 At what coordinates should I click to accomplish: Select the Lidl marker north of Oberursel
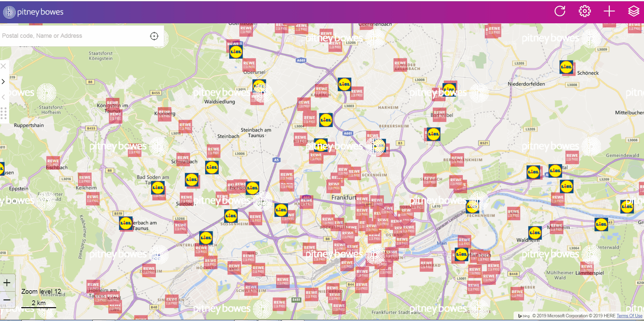tap(236, 52)
